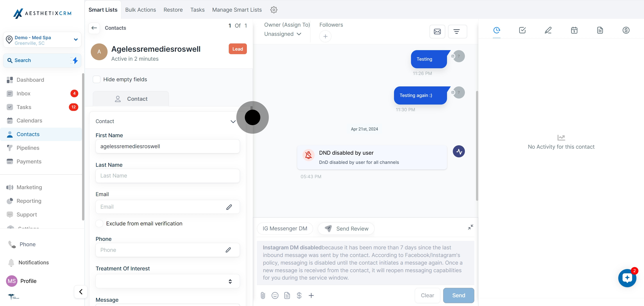This screenshot has width=644, height=306.
Task: Click the attachment paperclip icon
Action: [x=263, y=295]
